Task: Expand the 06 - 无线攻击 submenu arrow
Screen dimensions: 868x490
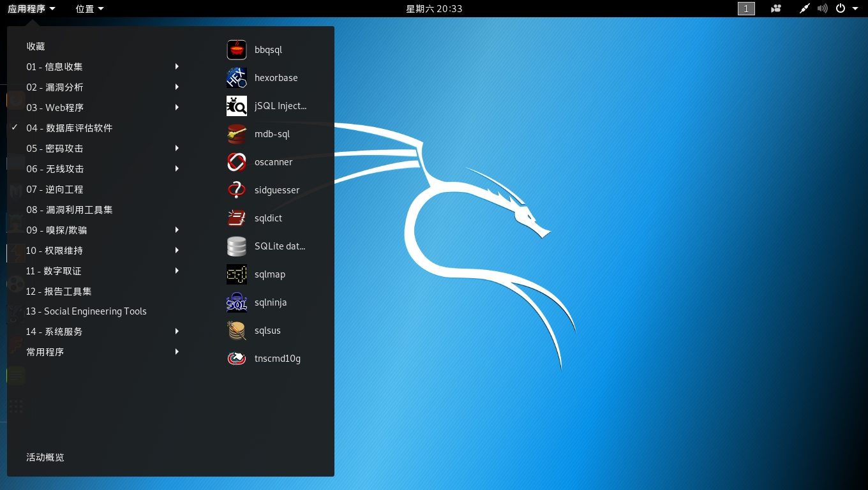Action: tap(177, 168)
